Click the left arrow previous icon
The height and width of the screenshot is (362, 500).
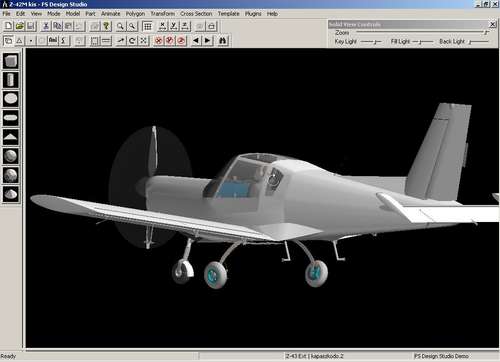[x=196, y=41]
